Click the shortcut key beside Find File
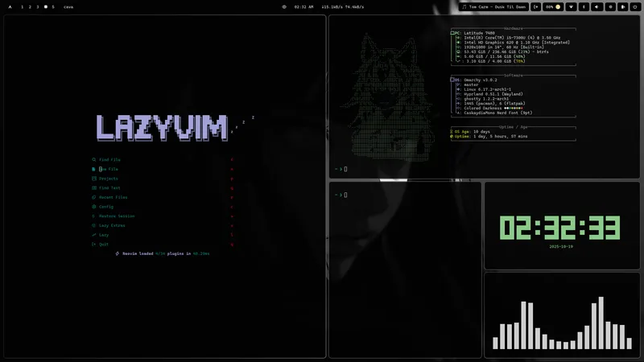The height and width of the screenshot is (362, 644). (232, 159)
